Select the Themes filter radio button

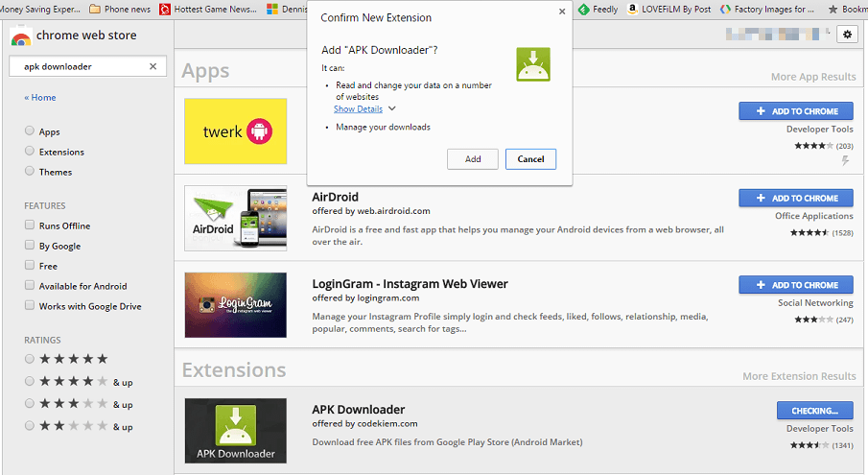tap(30, 171)
